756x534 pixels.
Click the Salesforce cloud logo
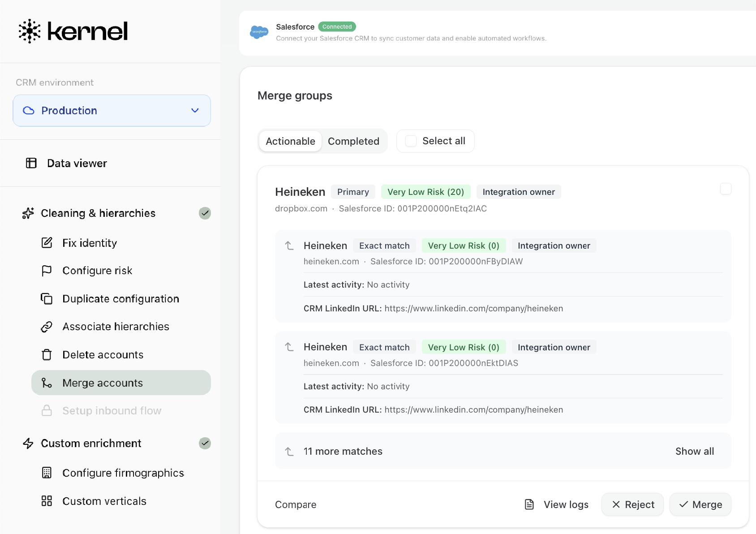(259, 32)
